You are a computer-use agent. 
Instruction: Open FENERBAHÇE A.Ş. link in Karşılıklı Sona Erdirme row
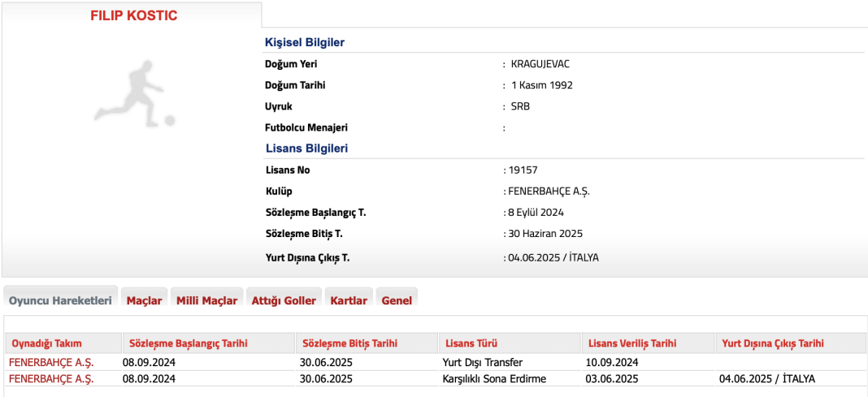coord(51,379)
